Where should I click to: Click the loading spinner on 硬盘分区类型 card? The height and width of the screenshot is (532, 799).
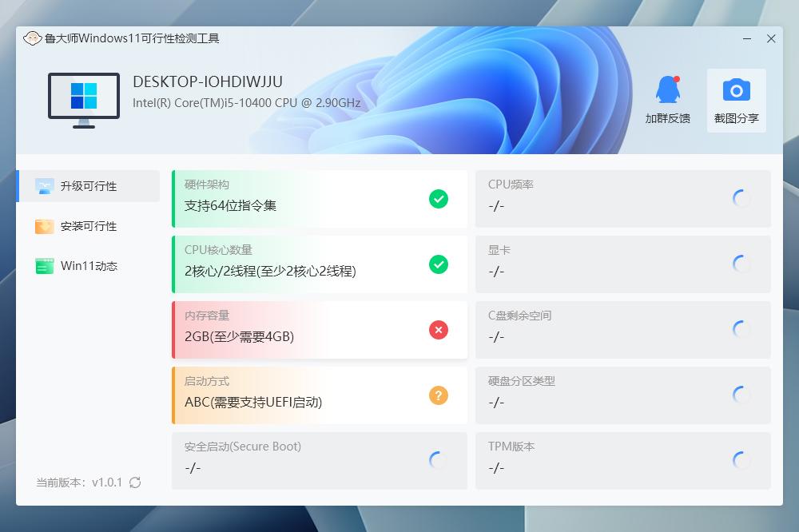pyautogui.click(x=741, y=395)
